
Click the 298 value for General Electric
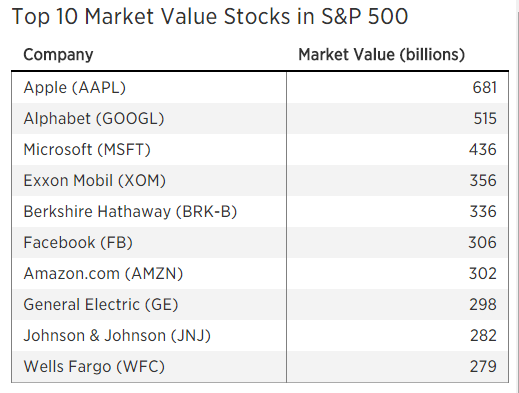(x=483, y=305)
